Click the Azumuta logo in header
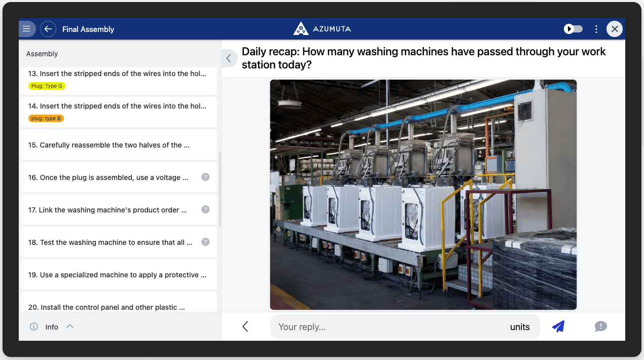644x360 pixels. [321, 29]
